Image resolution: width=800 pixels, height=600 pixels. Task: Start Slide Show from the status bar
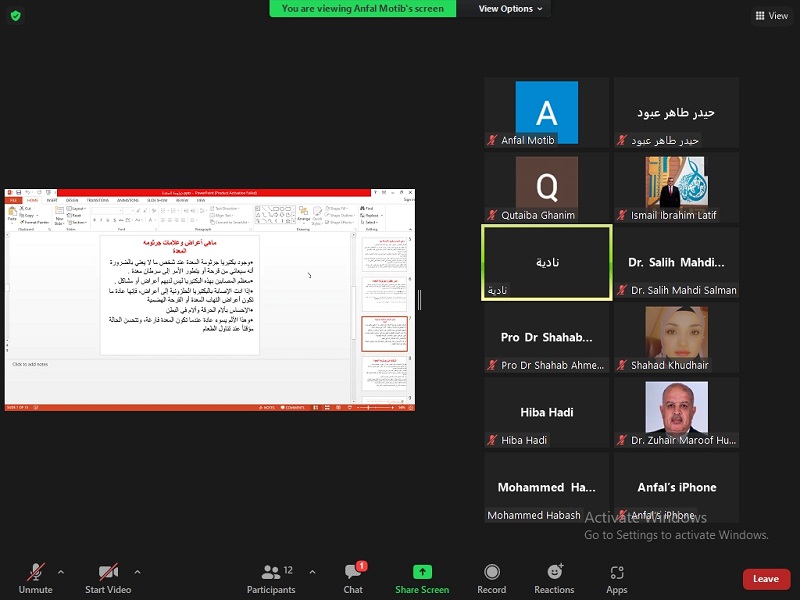[x=349, y=408]
